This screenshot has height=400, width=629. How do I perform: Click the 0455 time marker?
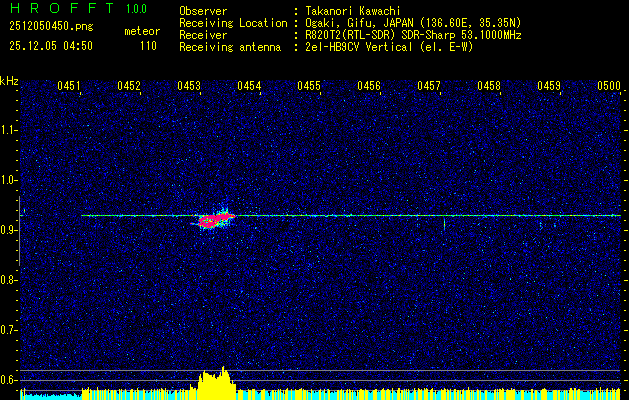pyautogui.click(x=309, y=86)
